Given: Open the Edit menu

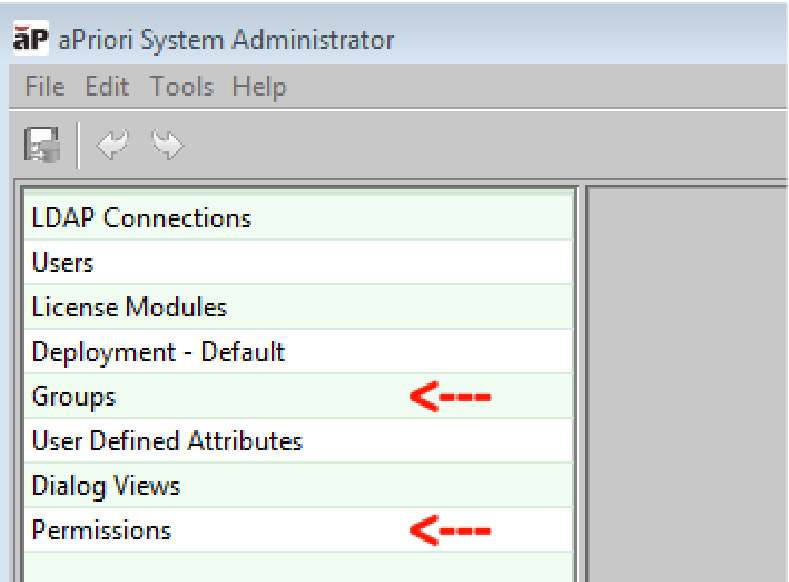Looking at the screenshot, I should pyautogui.click(x=107, y=87).
